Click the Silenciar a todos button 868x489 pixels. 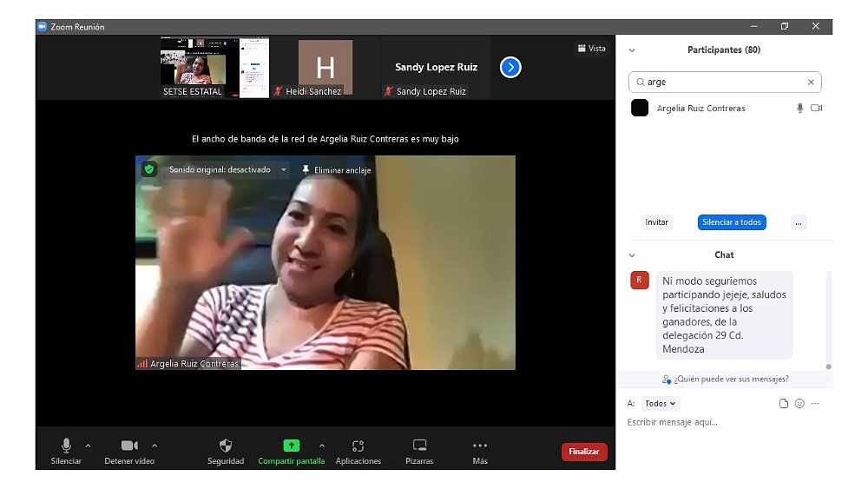[x=731, y=222]
